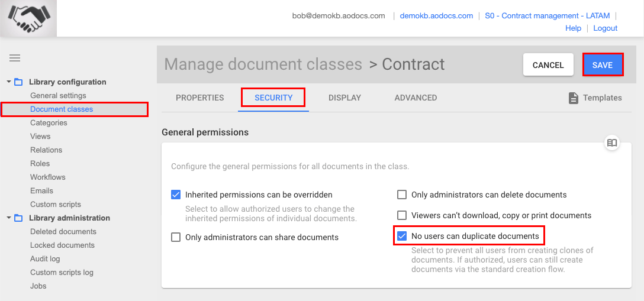Collapse the Library administration tree arrow
Viewport: 644px width, 301px height.
pos(9,218)
